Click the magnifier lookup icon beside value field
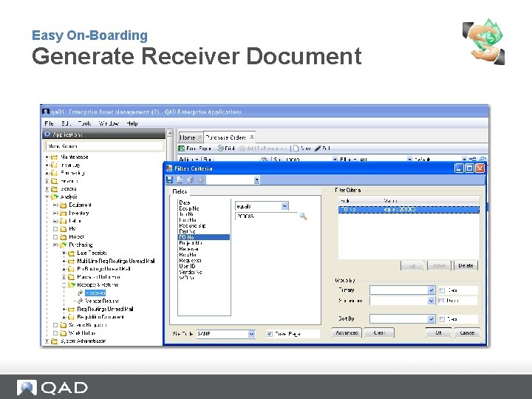Viewport: 532px width, 399px height. point(303,216)
